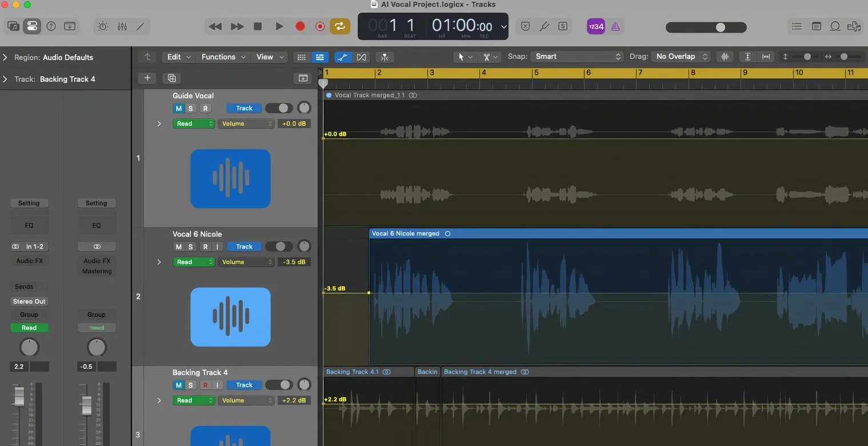Click the Rewind transport button
868x446 pixels.
click(215, 26)
